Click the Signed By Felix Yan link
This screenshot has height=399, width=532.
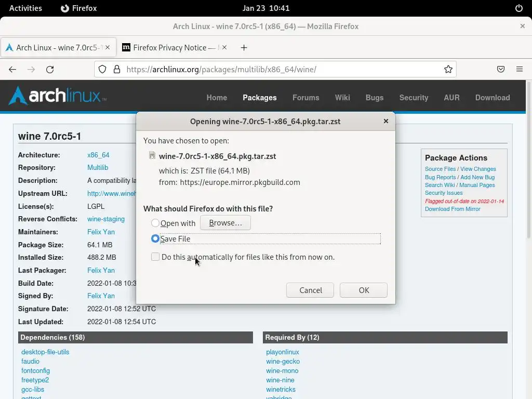[x=101, y=296]
